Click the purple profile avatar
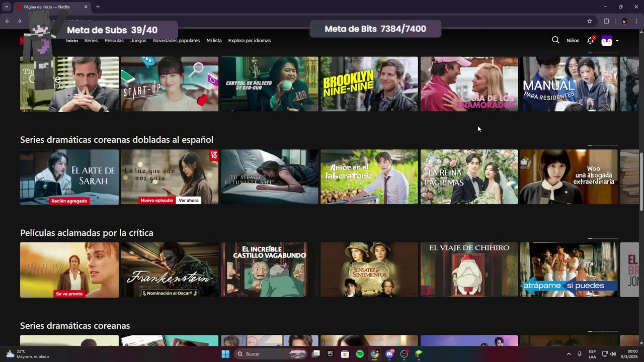 pyautogui.click(x=607, y=41)
